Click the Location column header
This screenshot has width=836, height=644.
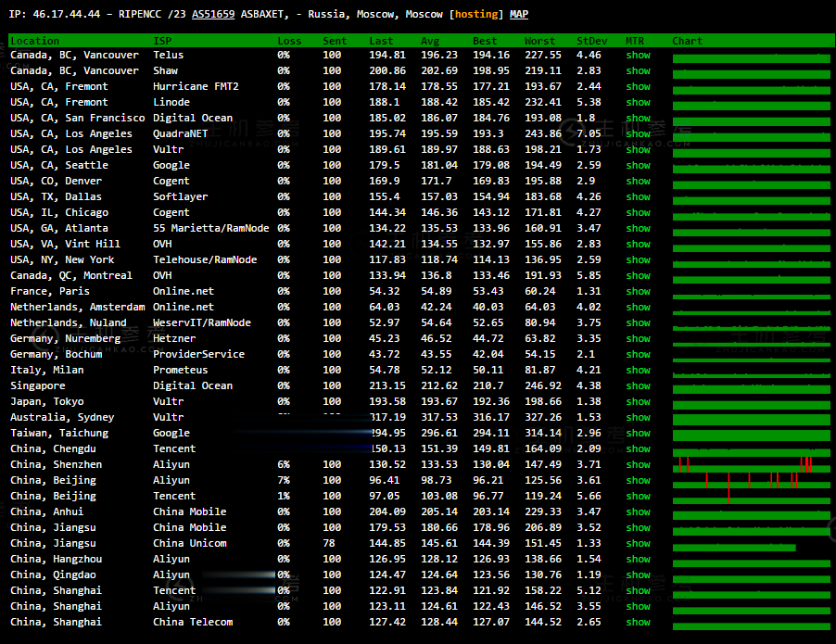(34, 41)
